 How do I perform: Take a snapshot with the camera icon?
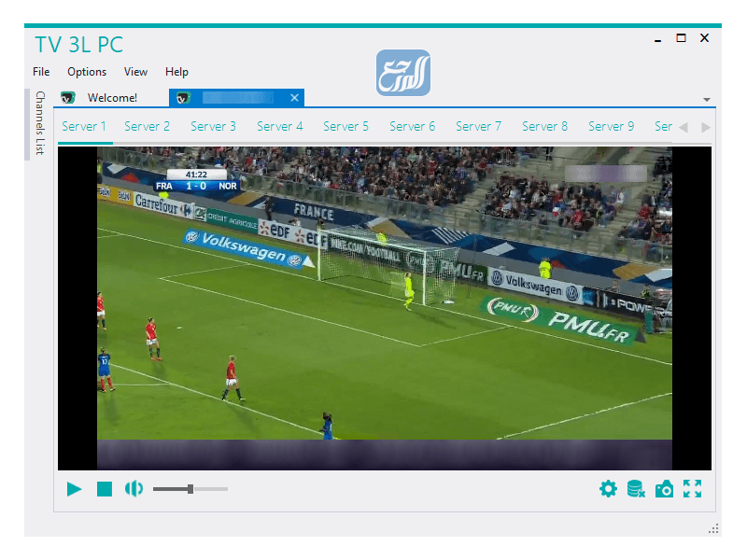[x=665, y=488]
